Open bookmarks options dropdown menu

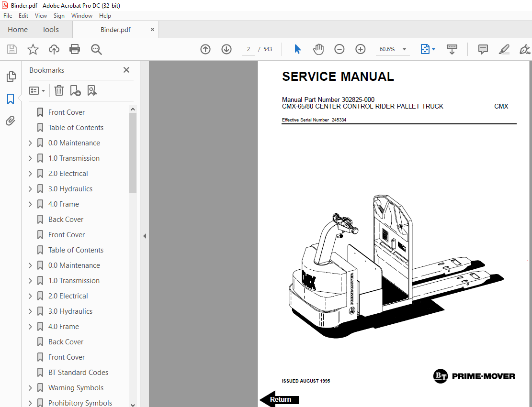pyautogui.click(x=37, y=90)
